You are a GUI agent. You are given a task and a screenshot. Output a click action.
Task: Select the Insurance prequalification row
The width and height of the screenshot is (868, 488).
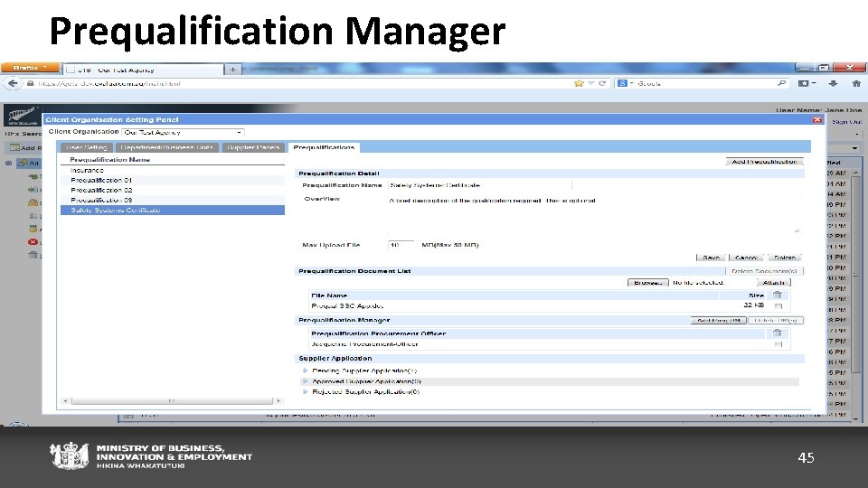click(x=172, y=171)
